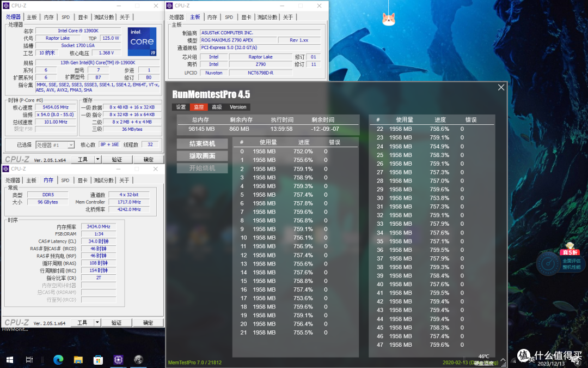The image size is (588, 368).
Task: Click the taskbar clock showing 2023/12/13
Action: (x=550, y=360)
